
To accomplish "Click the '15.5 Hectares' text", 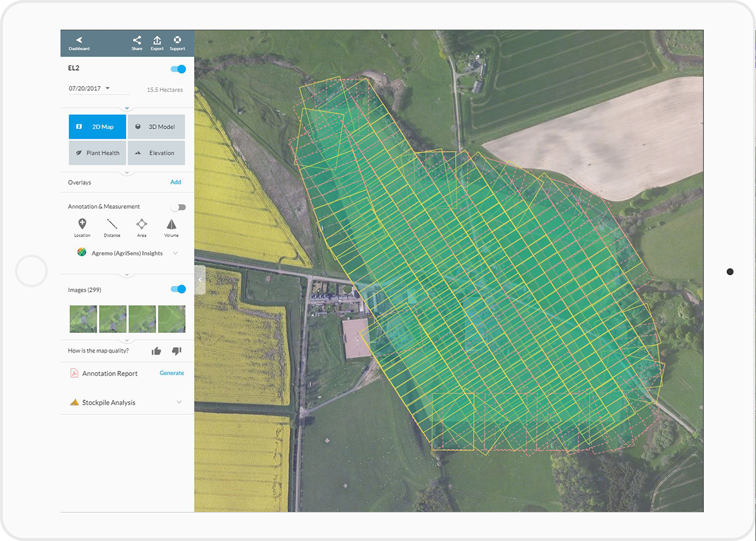I will [x=165, y=90].
